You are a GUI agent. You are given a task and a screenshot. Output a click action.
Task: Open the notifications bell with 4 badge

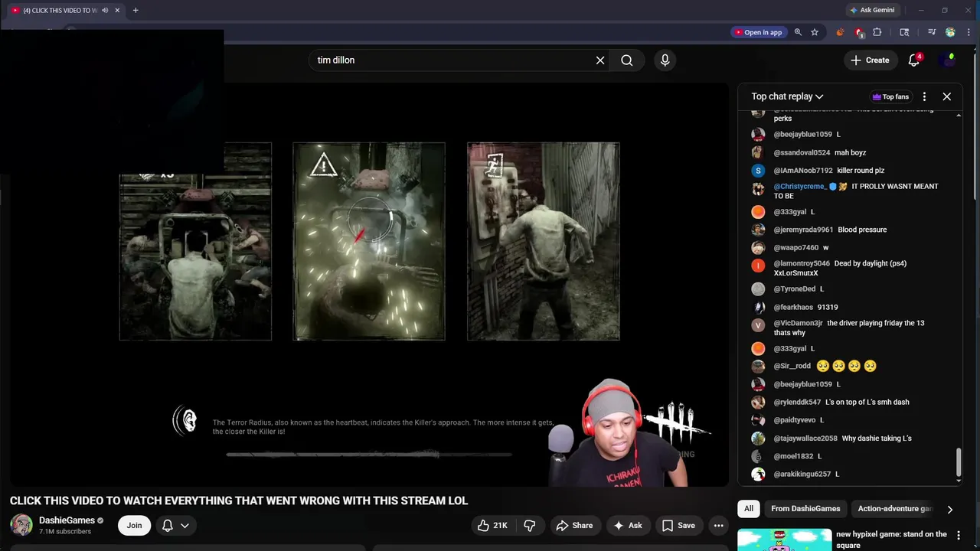914,60
